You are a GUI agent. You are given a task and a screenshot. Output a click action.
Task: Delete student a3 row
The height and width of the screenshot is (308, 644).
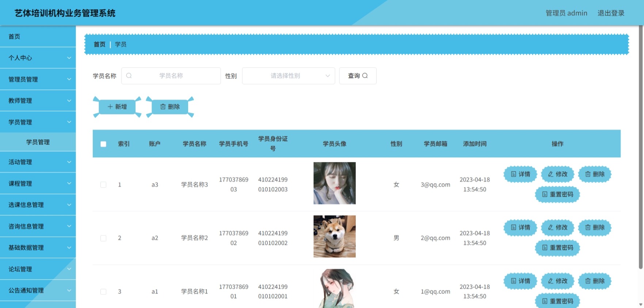pyautogui.click(x=595, y=174)
